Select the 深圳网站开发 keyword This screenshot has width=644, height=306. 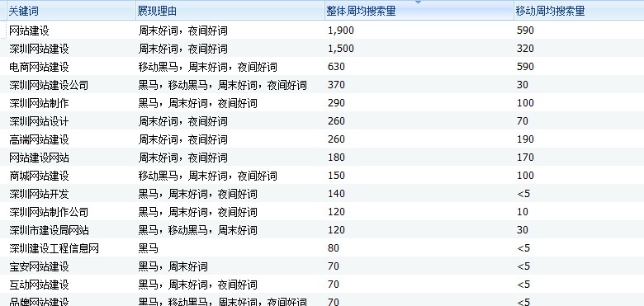(39, 194)
